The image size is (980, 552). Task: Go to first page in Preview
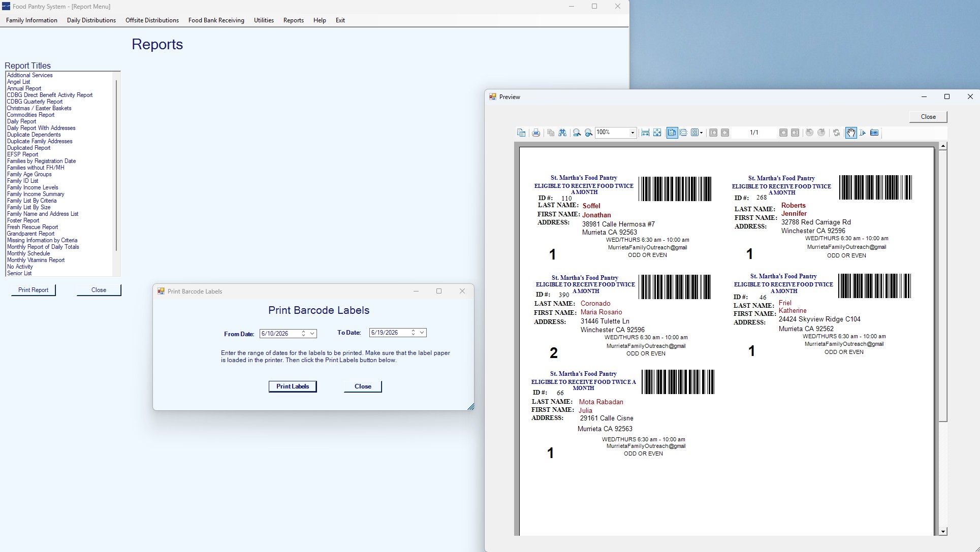tap(713, 133)
